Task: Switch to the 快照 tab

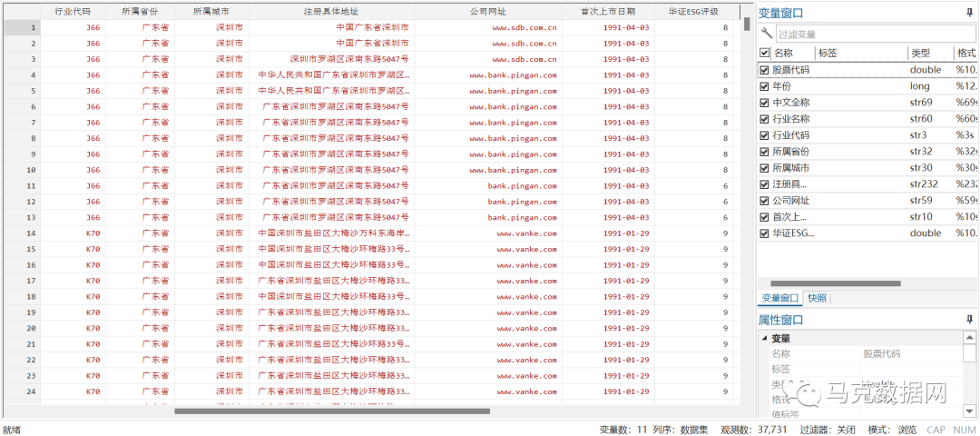Action: click(x=817, y=298)
